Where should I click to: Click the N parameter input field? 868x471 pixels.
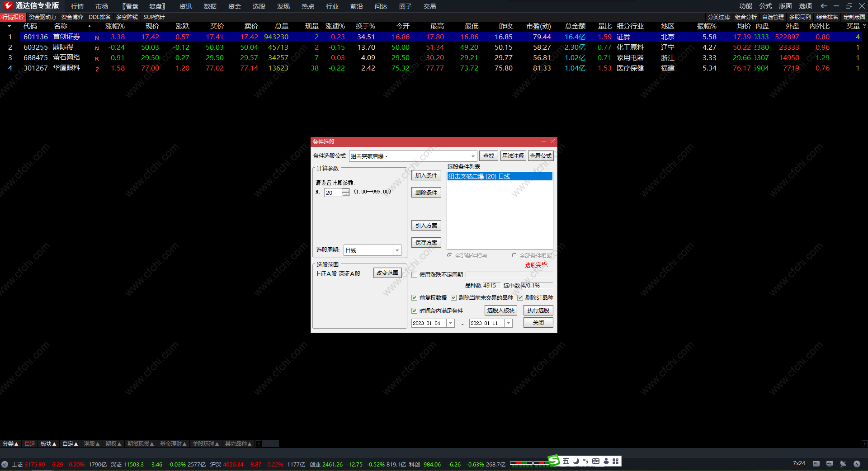coord(334,193)
